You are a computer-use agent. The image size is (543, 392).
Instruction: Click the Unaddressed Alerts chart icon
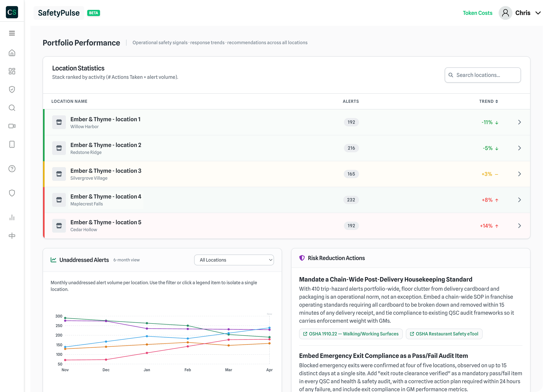coord(53,260)
